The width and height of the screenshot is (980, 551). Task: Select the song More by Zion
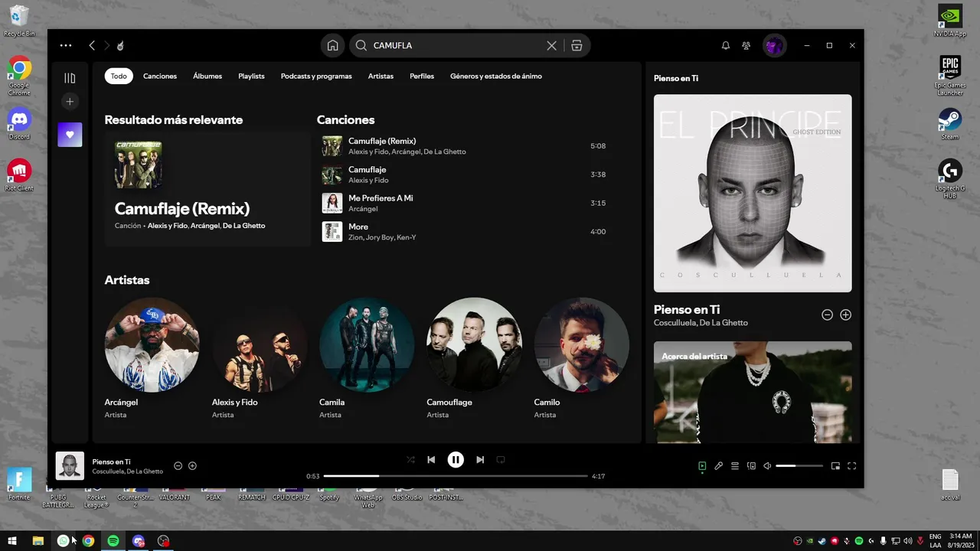point(467,231)
